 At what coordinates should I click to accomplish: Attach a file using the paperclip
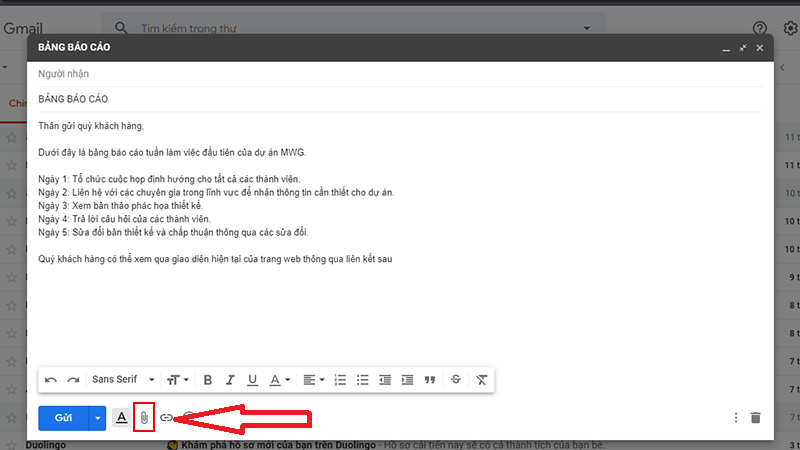point(144,418)
